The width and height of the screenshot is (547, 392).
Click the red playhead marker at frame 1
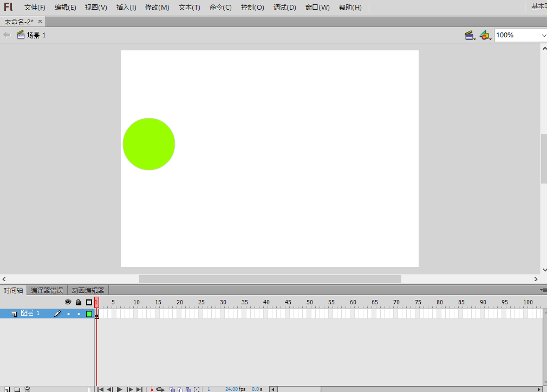click(x=96, y=302)
